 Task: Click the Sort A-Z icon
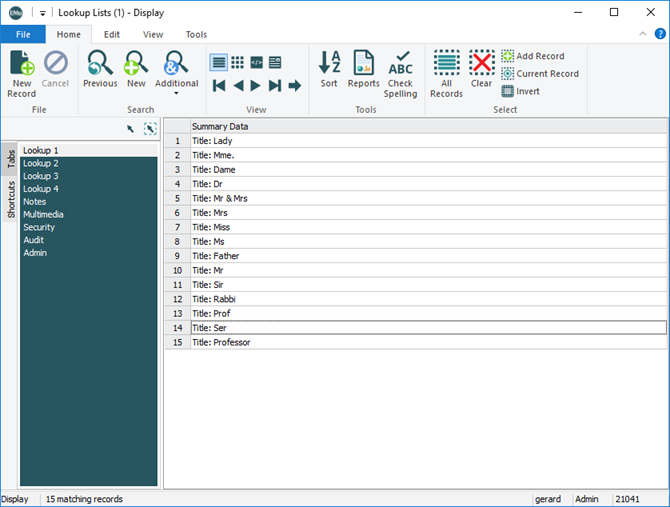pyautogui.click(x=329, y=66)
